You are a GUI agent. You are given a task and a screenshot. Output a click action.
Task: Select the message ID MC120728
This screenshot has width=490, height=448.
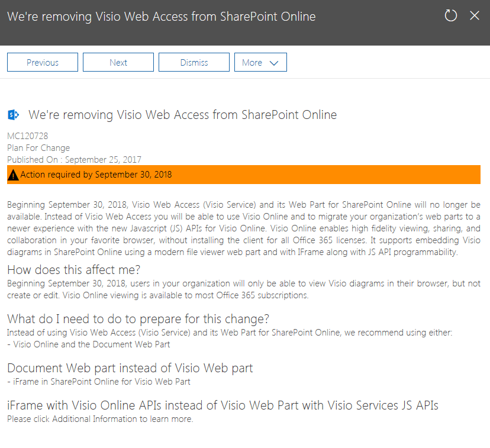(x=27, y=136)
